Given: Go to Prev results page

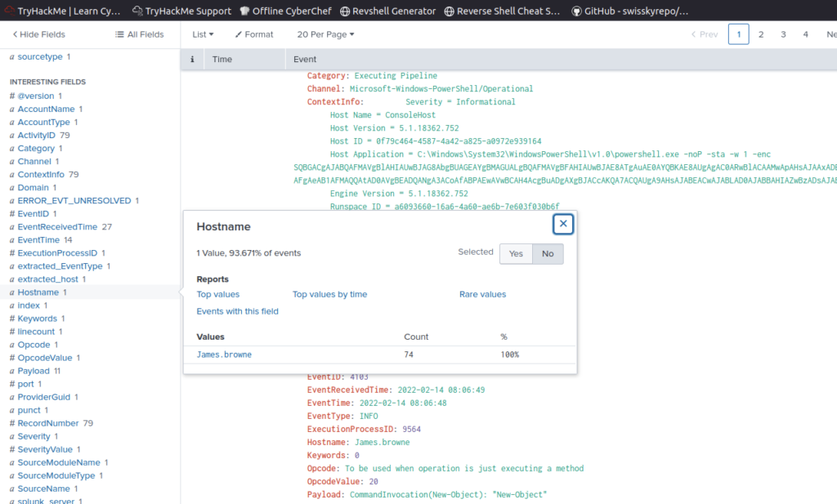Looking at the screenshot, I should point(705,34).
